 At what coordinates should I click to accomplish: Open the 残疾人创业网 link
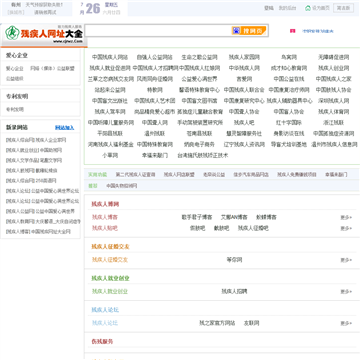[333, 68]
